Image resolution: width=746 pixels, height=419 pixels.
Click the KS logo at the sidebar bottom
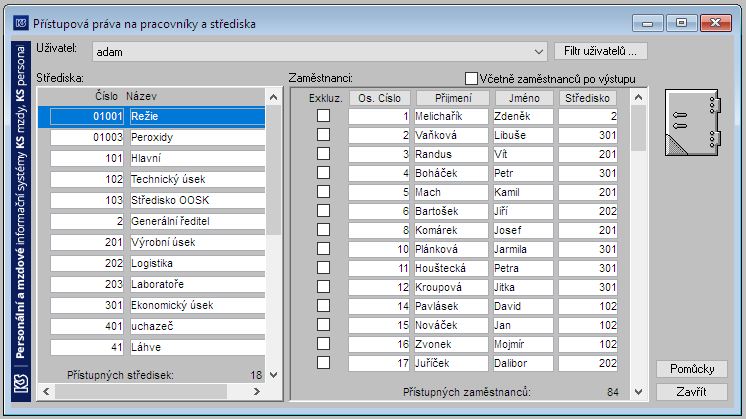pyautogui.click(x=20, y=383)
